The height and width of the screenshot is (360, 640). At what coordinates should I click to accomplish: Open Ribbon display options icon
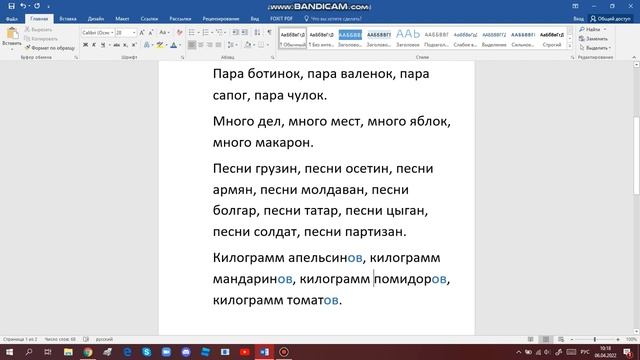coord(575,6)
